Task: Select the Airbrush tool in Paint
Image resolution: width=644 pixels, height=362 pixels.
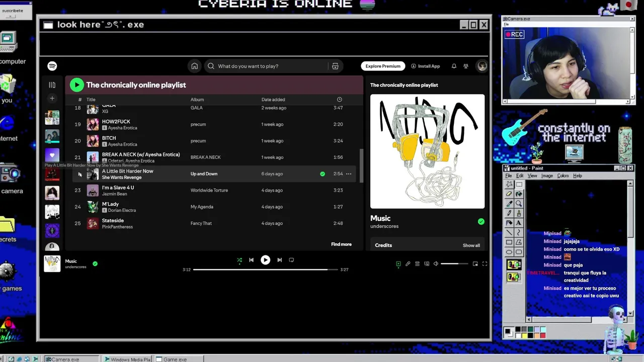Action: pos(509,223)
